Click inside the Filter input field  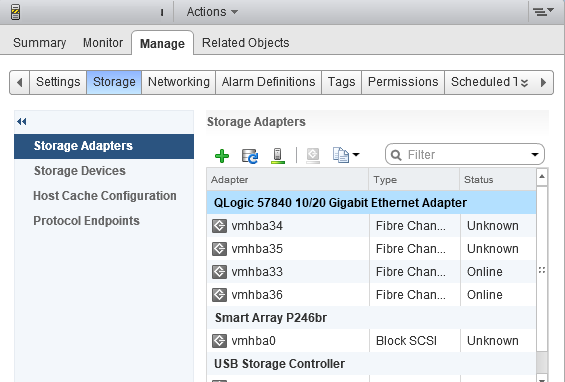point(465,155)
